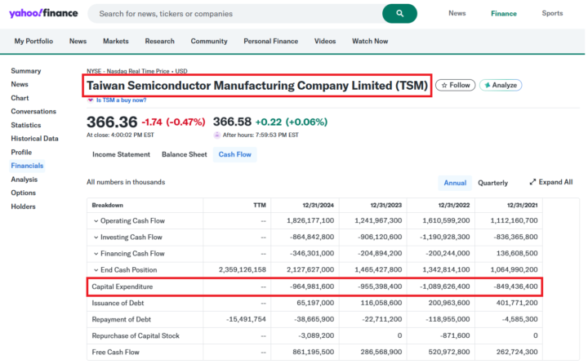Select the Cash Flow tab
588x364 pixels.
[x=234, y=154]
